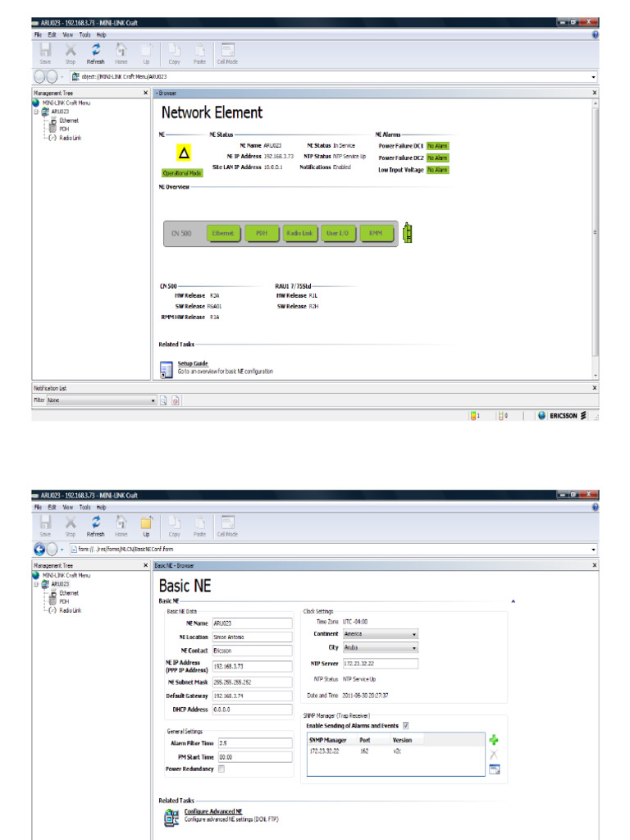The image size is (630, 840).
Task: Click Stop icon in Network Element window
Action: (x=71, y=50)
